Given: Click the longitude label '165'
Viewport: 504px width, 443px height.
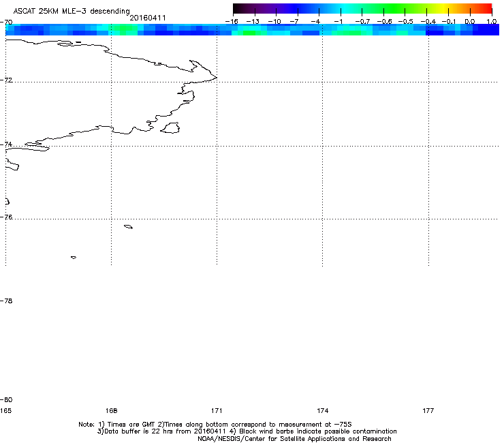Looking at the screenshot, I should pos(5,410).
